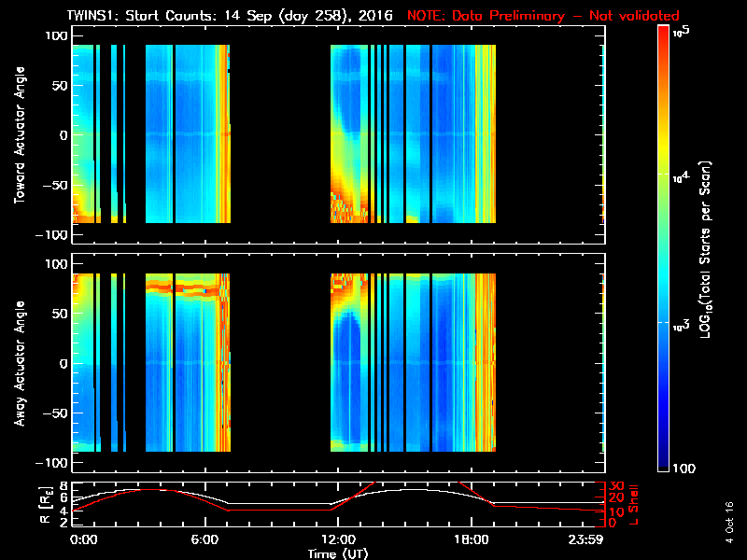Screen dimensions: 747x560
Task: Click the 'Away Actuator Angle' axis label
Action: tap(17, 364)
